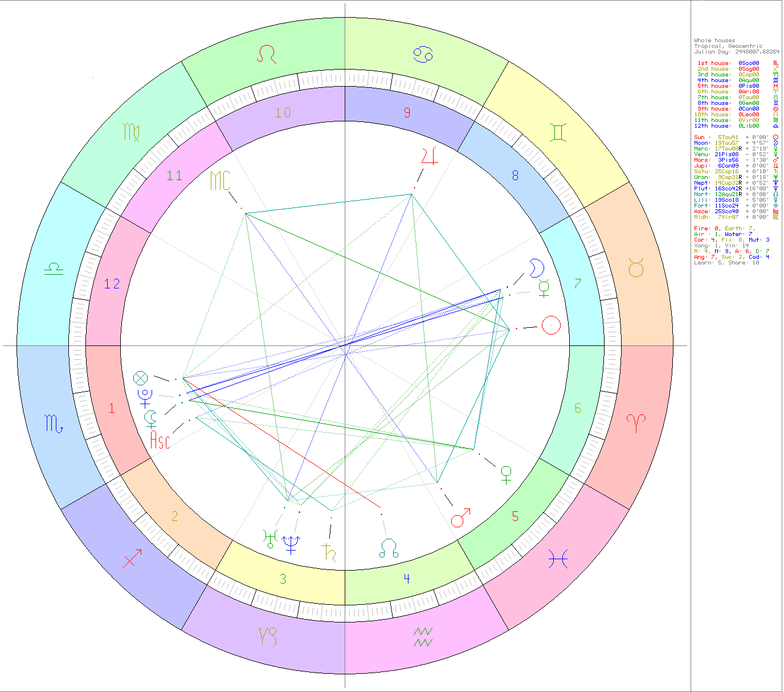
Task: Select the red Mars glyph inside the chart wheel
Action: [461, 518]
